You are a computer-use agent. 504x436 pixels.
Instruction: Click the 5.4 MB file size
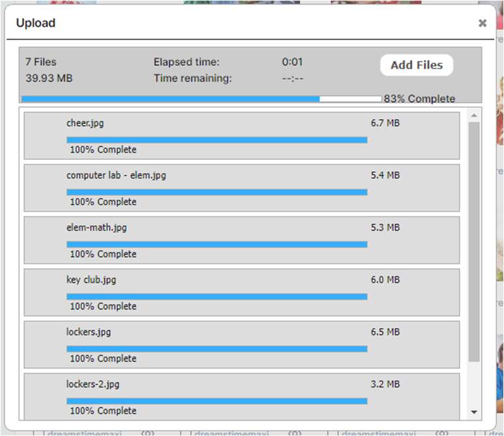pos(385,176)
